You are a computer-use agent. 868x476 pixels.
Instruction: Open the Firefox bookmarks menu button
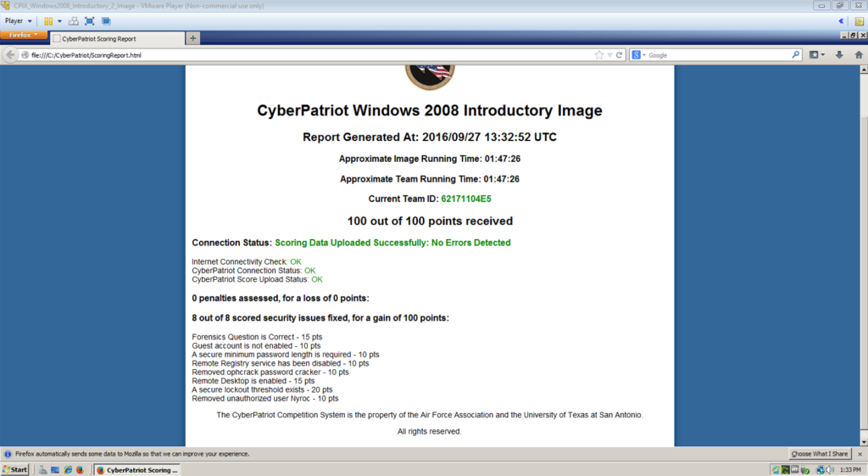click(816, 54)
